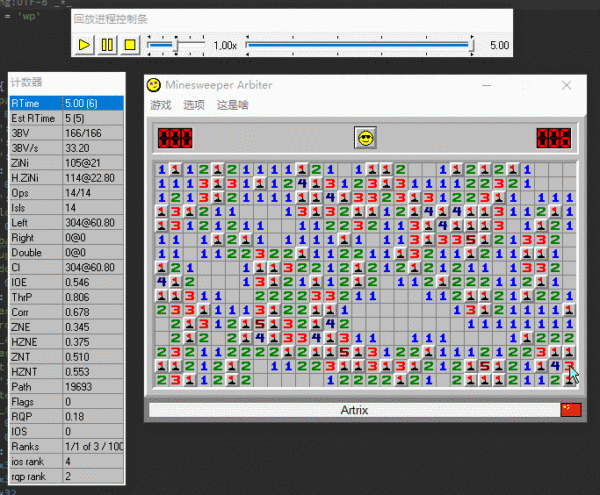
Task: Stop the replay using the stop button
Action: pyautogui.click(x=130, y=45)
